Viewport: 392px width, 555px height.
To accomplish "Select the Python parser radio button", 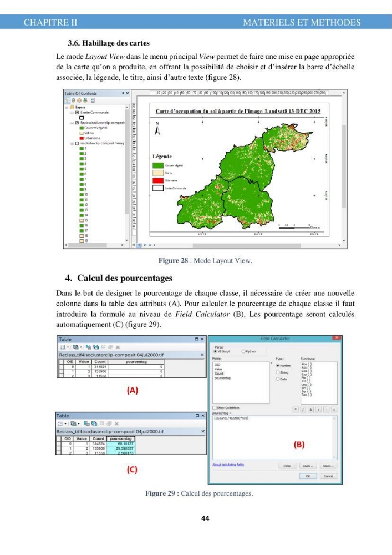I will (243, 351).
